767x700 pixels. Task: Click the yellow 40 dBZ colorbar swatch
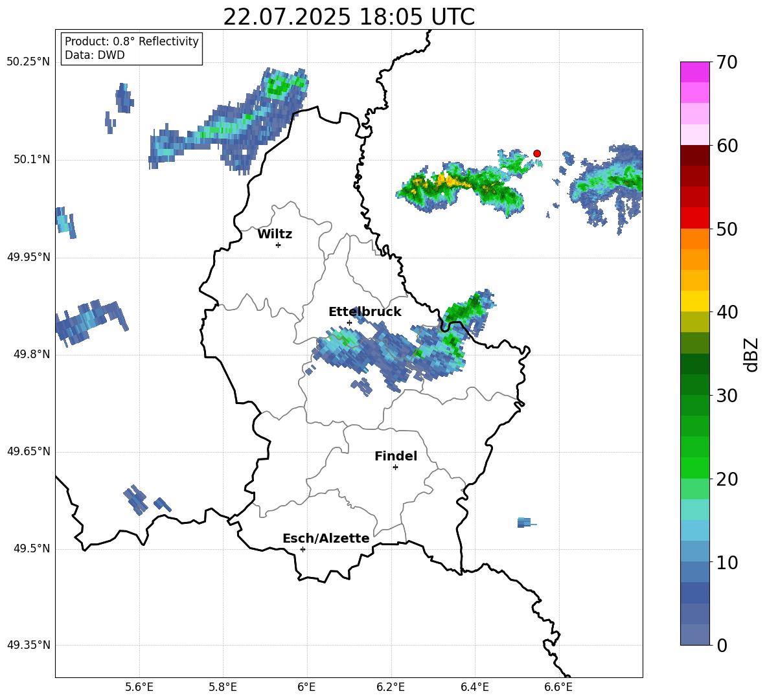695,301
